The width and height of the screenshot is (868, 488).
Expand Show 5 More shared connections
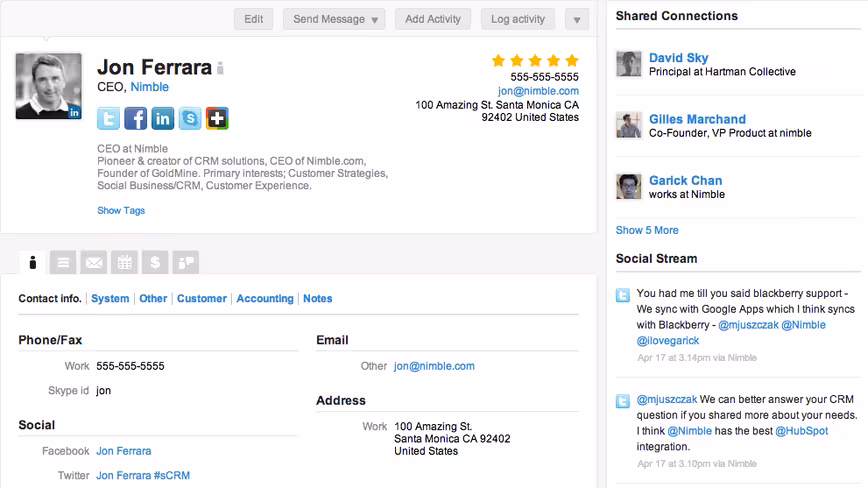click(647, 230)
